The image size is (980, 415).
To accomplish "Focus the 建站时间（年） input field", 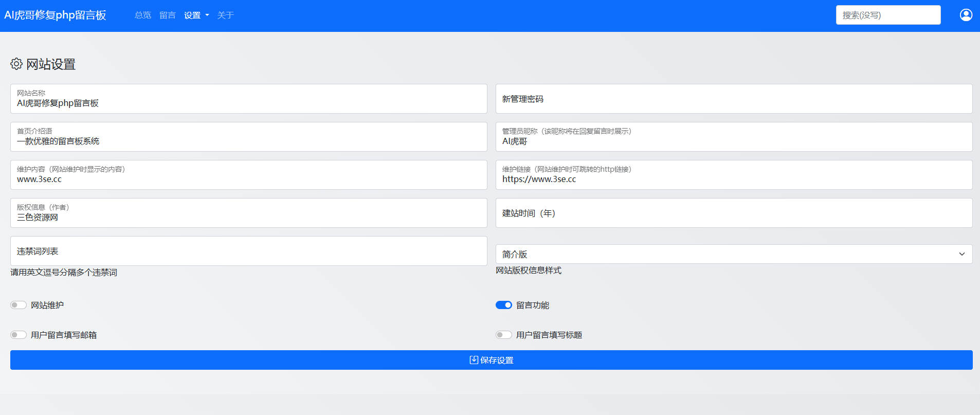I will click(733, 213).
